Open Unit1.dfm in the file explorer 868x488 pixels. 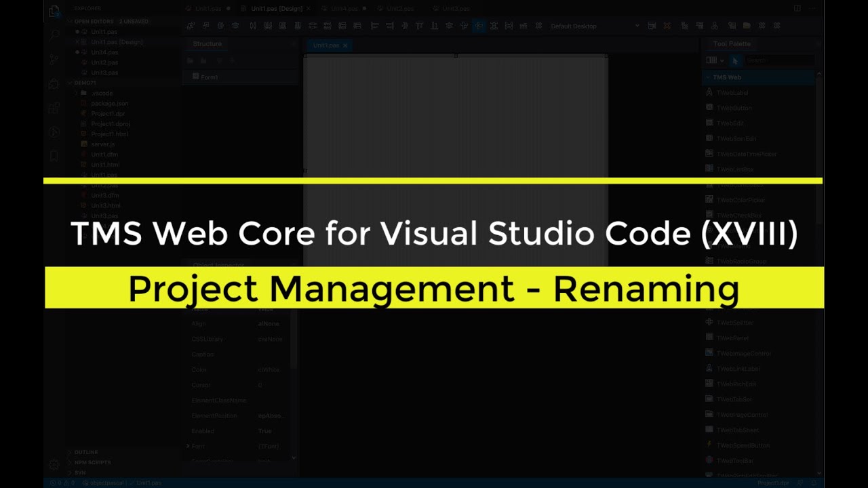coord(105,154)
